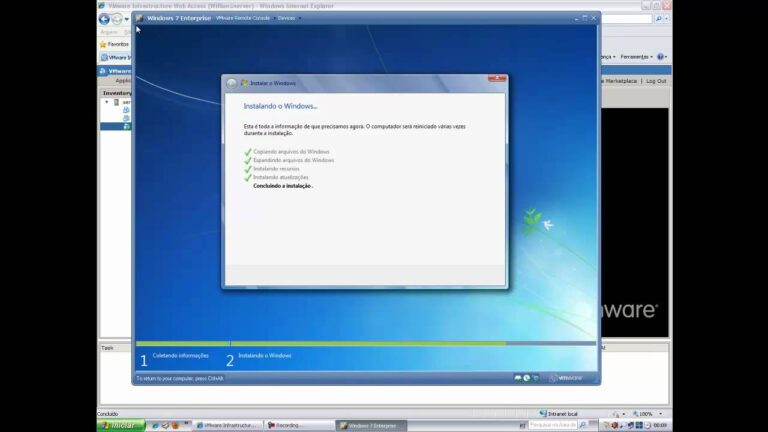The height and width of the screenshot is (432, 768).
Task: Open the Favoritos star button in IE
Action: [114, 44]
